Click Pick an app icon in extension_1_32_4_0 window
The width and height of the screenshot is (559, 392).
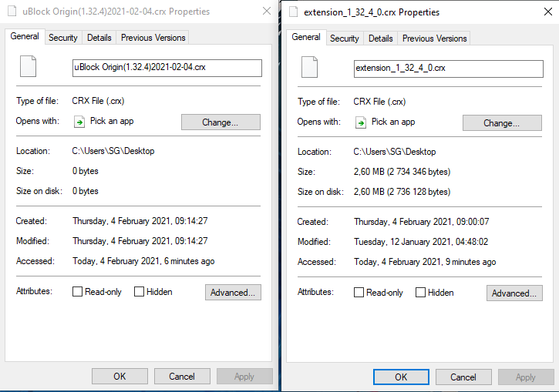click(361, 122)
